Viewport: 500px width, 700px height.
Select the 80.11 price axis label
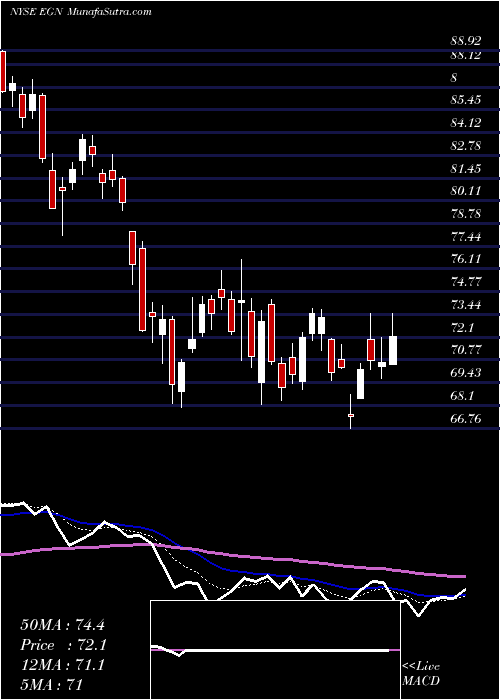466,191
